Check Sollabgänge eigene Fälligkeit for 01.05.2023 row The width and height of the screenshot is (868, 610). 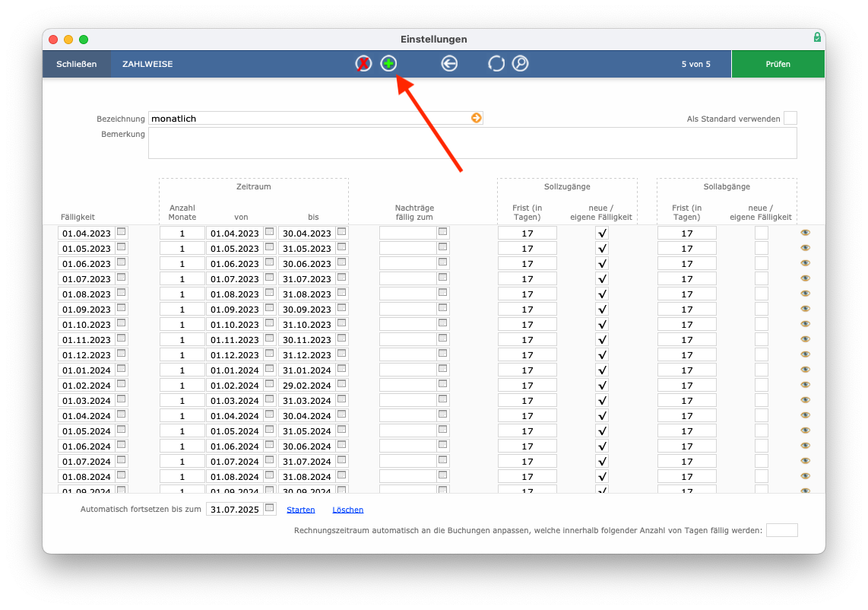[761, 248]
